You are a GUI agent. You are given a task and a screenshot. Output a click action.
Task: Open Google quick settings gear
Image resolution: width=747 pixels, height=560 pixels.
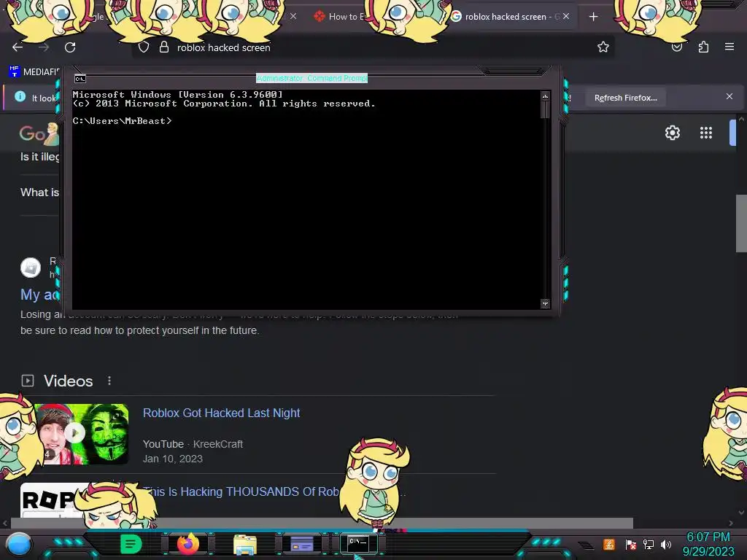672,133
